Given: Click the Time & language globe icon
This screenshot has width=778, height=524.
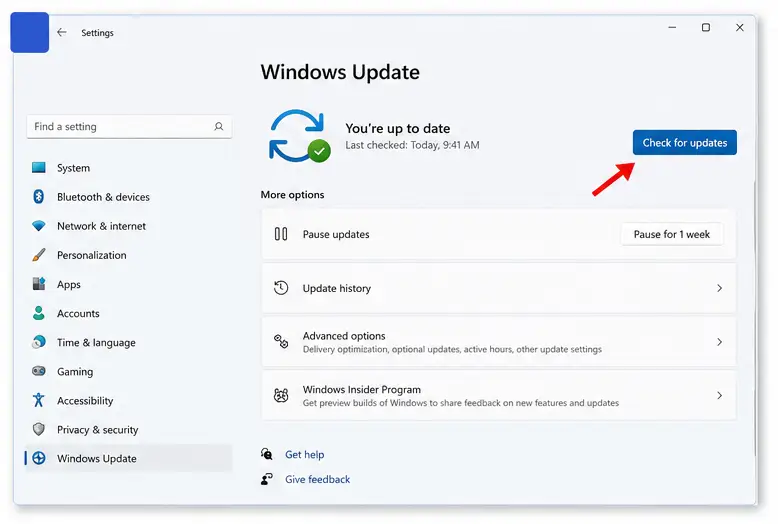Looking at the screenshot, I should coord(39,342).
